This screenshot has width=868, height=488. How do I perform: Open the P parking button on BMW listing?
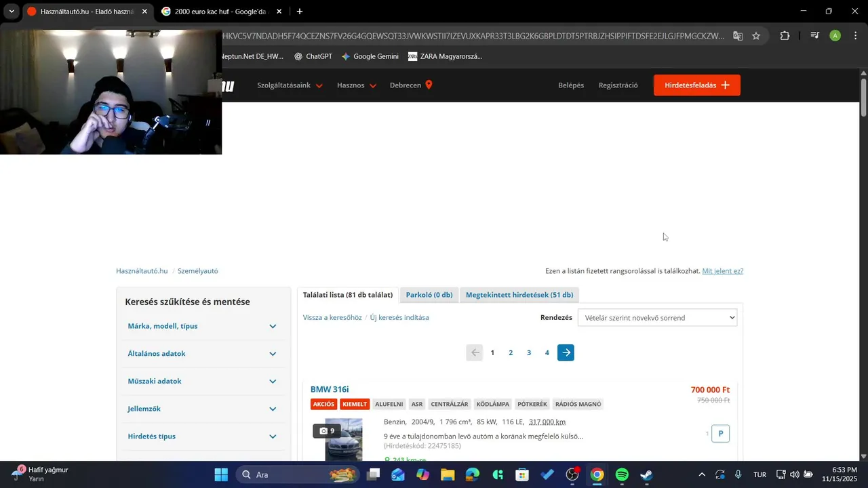coord(720,434)
